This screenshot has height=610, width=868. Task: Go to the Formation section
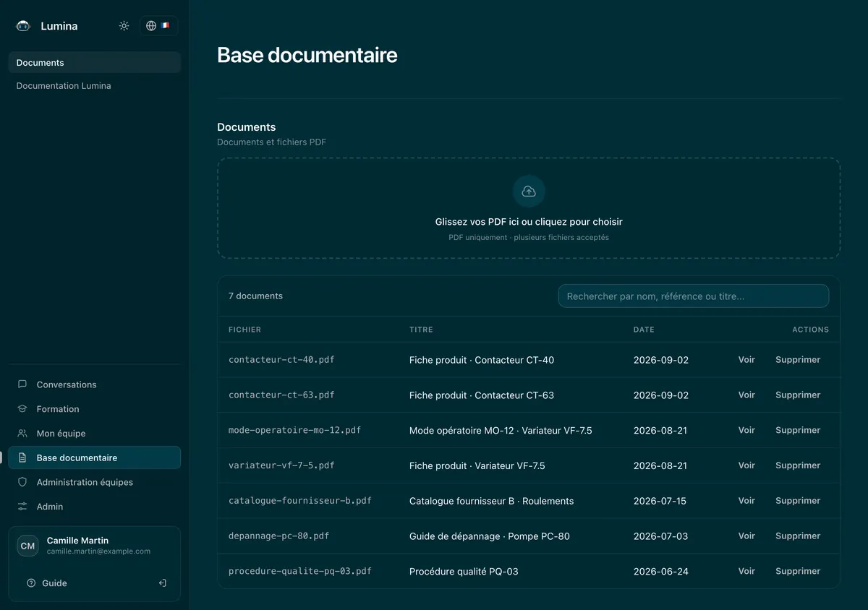click(x=95, y=409)
